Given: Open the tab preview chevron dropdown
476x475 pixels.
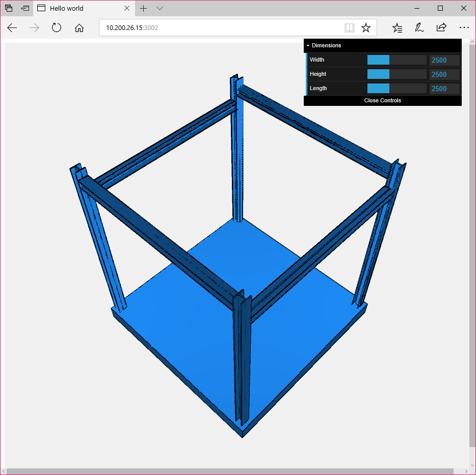Looking at the screenshot, I should point(160,8).
